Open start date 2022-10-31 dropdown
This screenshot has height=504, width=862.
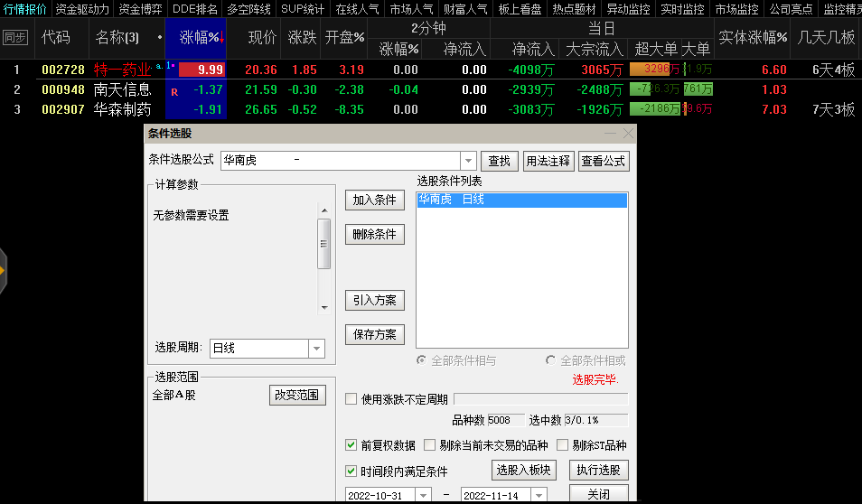tap(423, 495)
